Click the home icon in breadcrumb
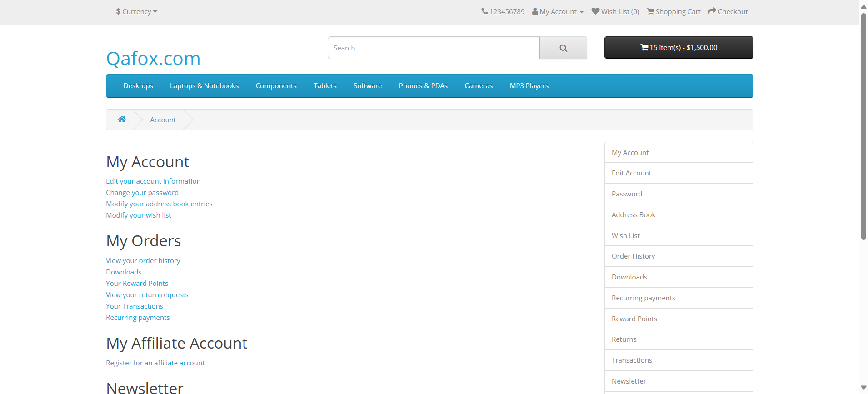This screenshot has width=868, height=394. point(122,120)
